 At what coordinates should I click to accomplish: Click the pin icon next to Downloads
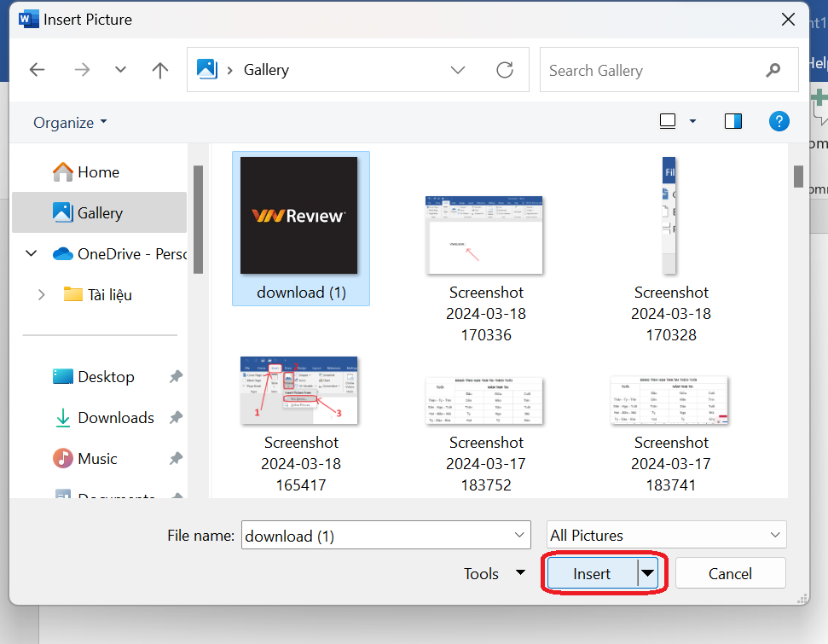[176, 417]
